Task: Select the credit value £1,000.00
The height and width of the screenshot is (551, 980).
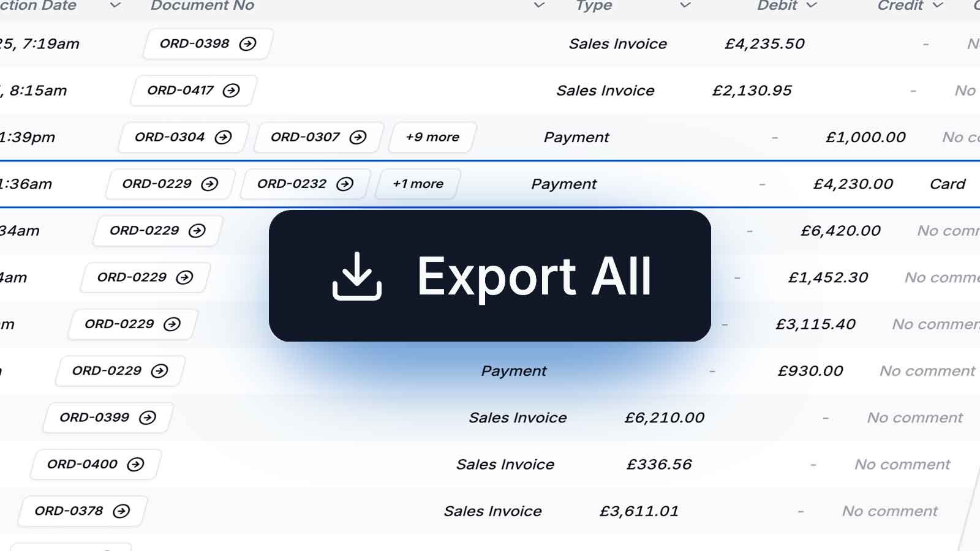Action: coord(865,137)
